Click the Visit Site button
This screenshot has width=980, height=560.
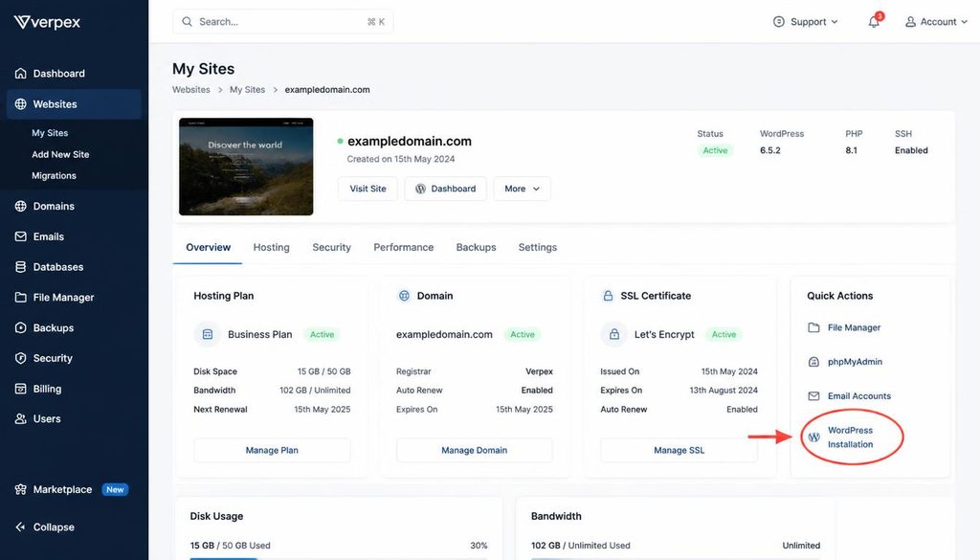pos(367,189)
